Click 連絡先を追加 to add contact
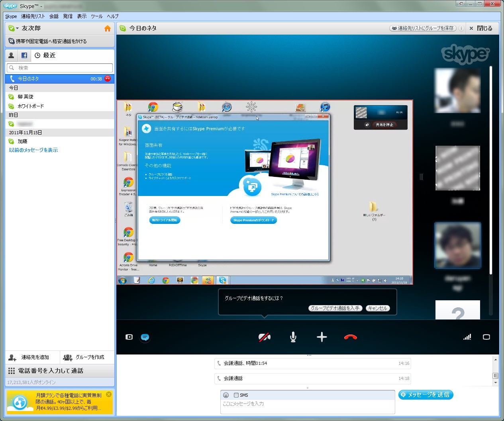This screenshot has height=421, width=504. pyautogui.click(x=33, y=357)
